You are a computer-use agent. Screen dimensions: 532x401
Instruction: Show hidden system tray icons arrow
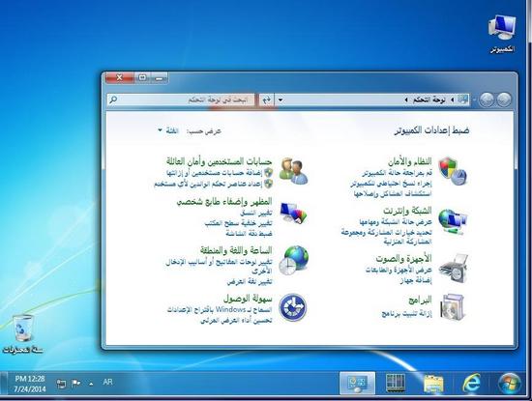91,384
